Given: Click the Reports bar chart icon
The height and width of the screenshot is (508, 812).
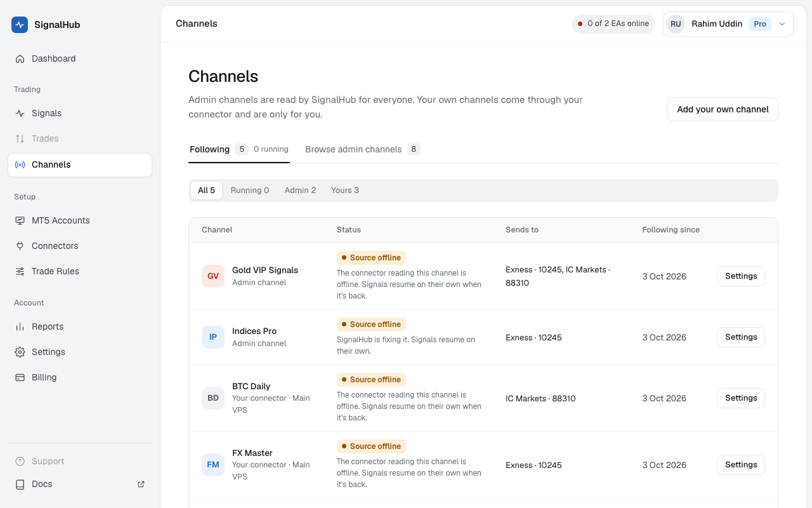Looking at the screenshot, I should pyautogui.click(x=20, y=326).
